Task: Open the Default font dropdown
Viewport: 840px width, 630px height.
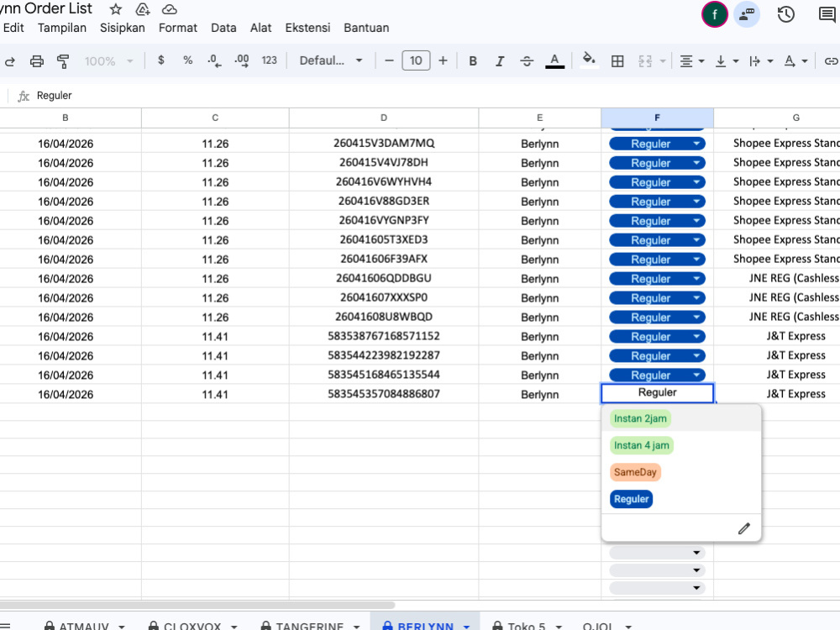Action: coord(330,60)
